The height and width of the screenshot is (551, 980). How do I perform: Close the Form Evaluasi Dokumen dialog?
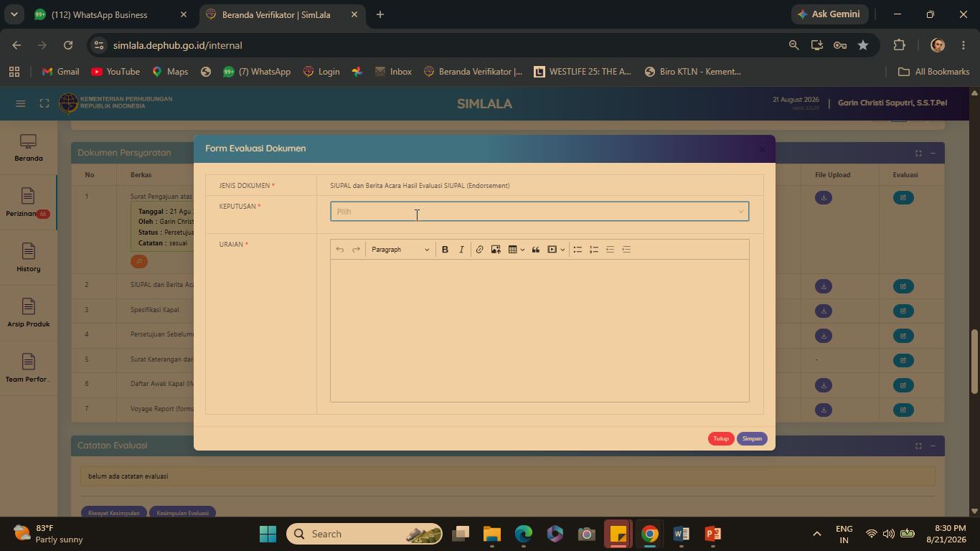coord(762,149)
